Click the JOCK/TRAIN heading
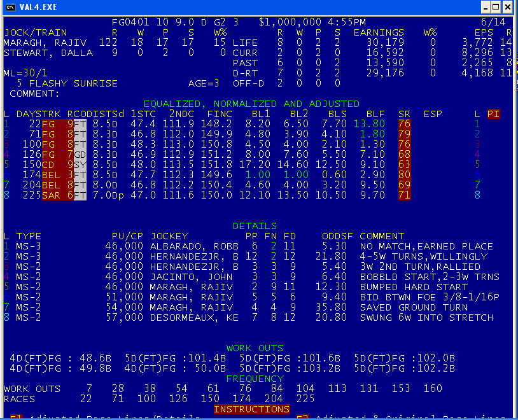518x420 pixels. (x=36, y=32)
